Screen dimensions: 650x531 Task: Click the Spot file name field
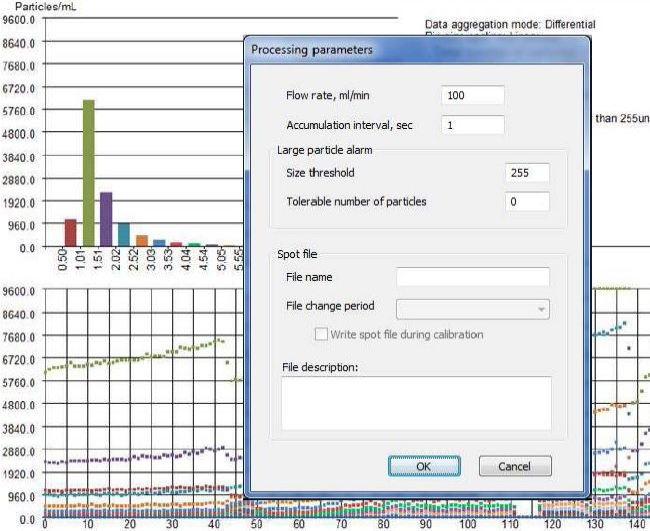click(x=473, y=277)
